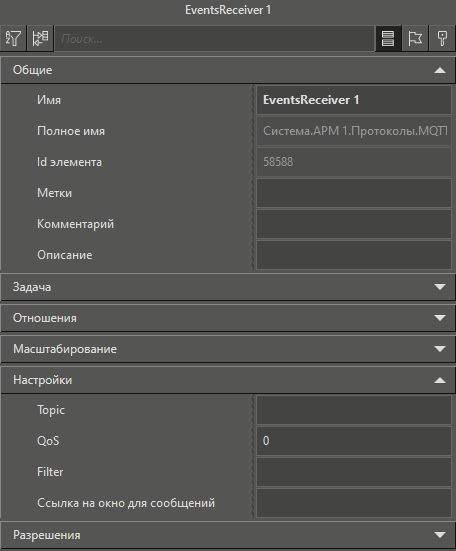
Task: Click the Ссылка на окно для сообщений label
Action: (x=126, y=503)
